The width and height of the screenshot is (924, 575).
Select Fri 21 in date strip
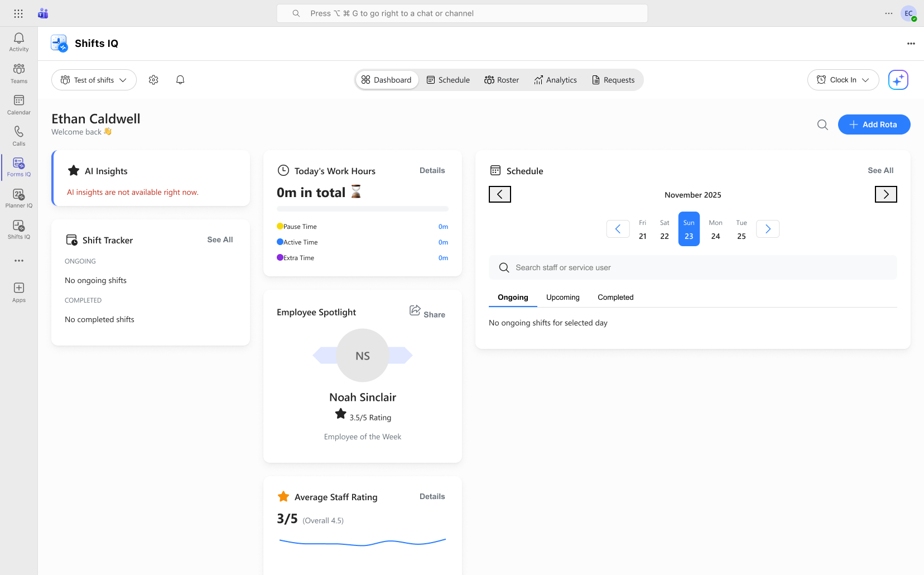[x=643, y=229]
